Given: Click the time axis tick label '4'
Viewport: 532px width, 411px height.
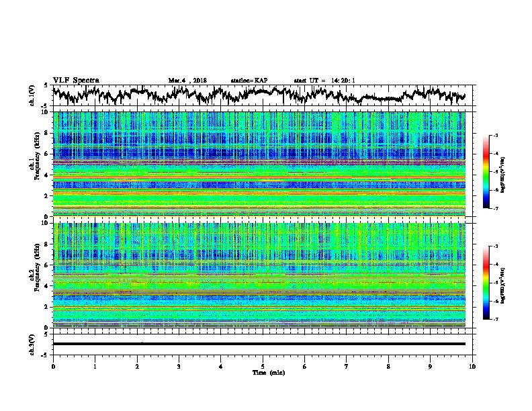Looking at the screenshot, I should (221, 367).
